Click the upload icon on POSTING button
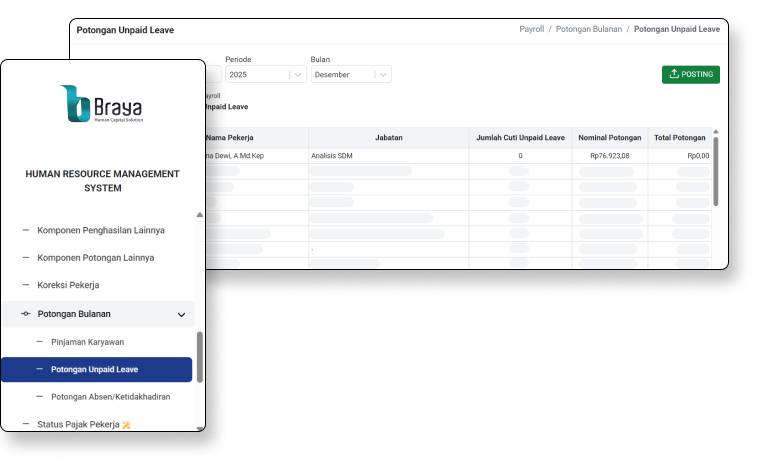The height and width of the screenshot is (468, 760). click(674, 74)
